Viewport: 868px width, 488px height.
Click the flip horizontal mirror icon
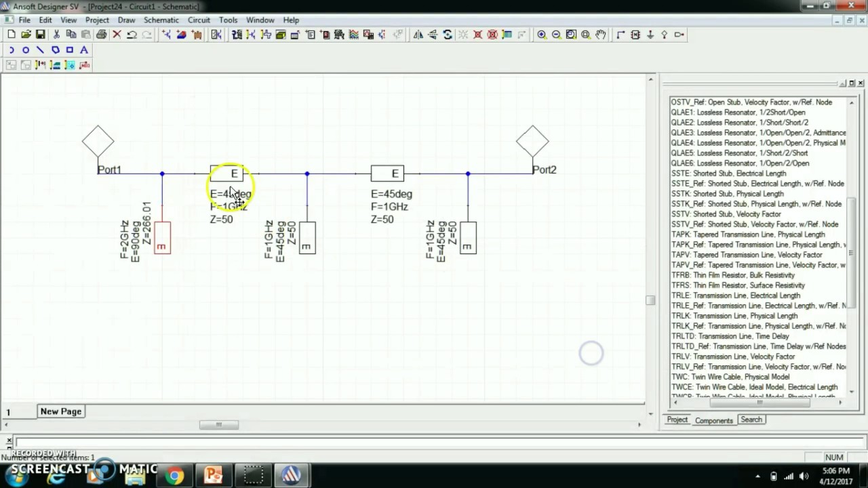[x=418, y=35]
